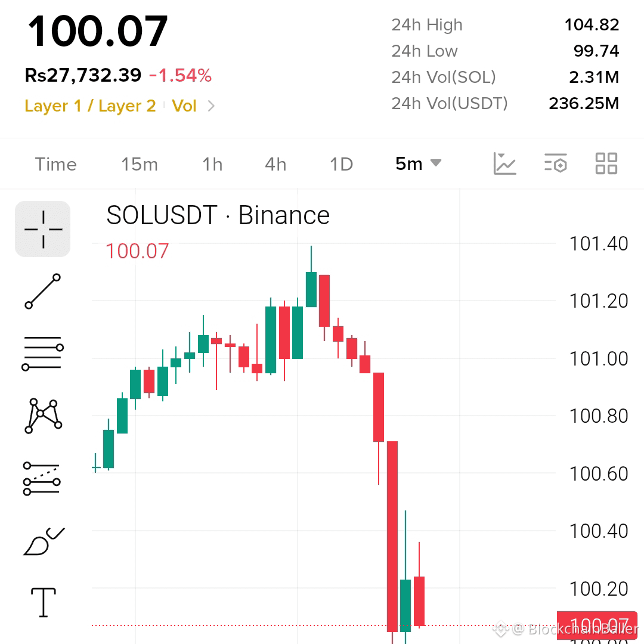Open chart settings list icon
The height and width of the screenshot is (644, 644).
tap(556, 163)
